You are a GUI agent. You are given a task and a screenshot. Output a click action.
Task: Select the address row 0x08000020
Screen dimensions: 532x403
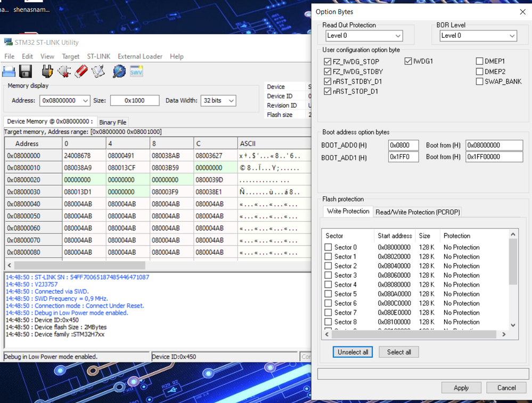[34, 180]
